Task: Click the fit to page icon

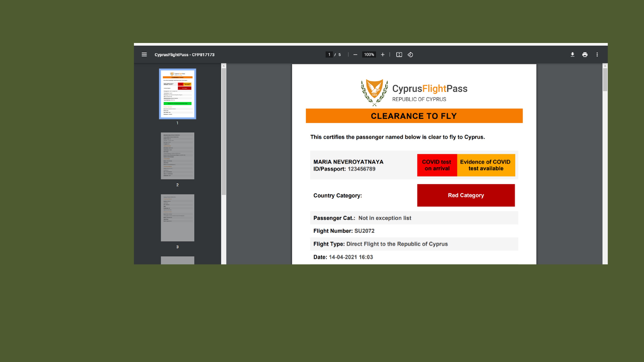Action: [399, 55]
